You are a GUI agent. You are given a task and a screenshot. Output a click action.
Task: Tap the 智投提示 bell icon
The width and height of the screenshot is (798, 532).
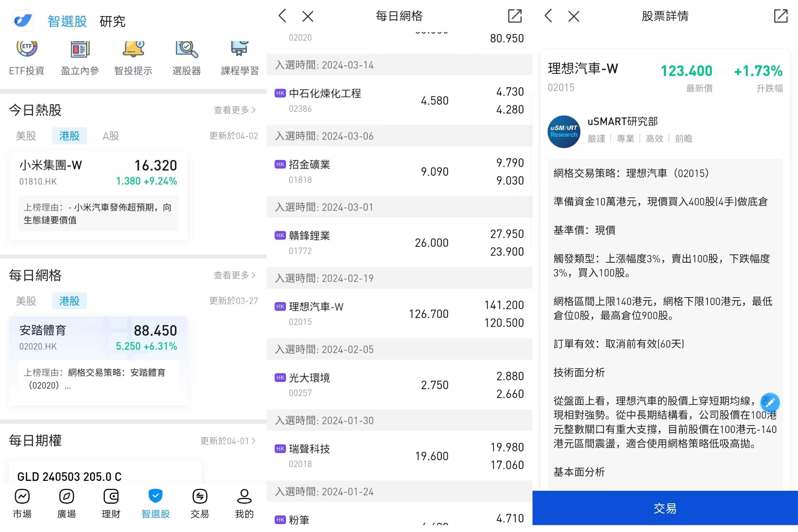coord(133,50)
